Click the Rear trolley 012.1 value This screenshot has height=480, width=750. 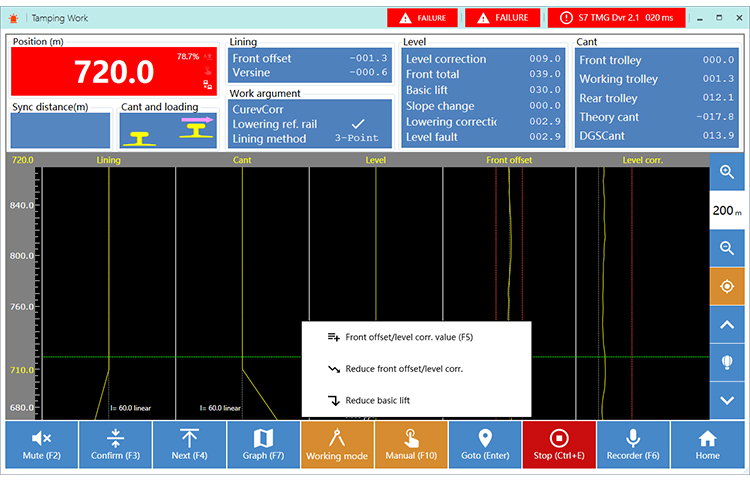718,98
